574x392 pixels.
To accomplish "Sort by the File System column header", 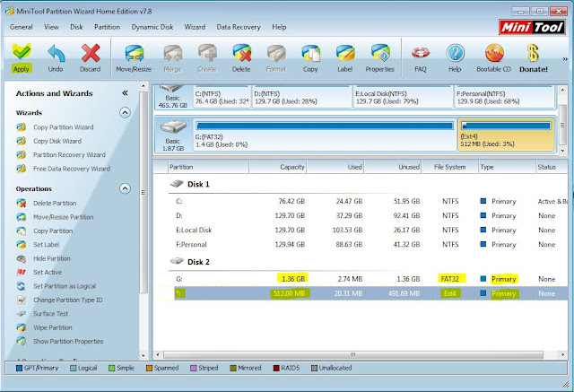I will point(450,167).
